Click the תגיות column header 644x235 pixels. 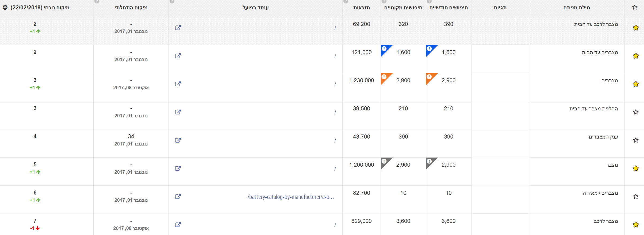tap(500, 8)
